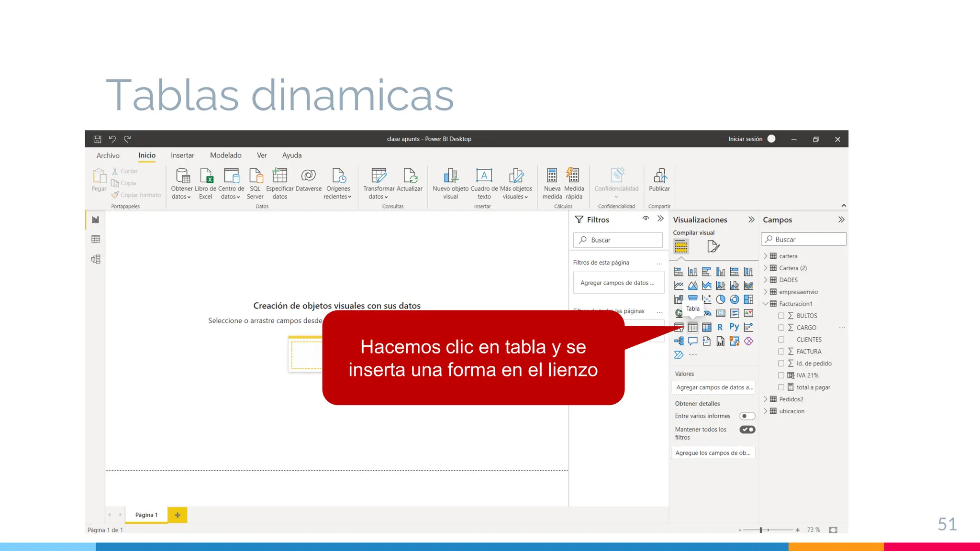980x551 pixels.
Task: Add a new page with plus button
Action: click(178, 515)
